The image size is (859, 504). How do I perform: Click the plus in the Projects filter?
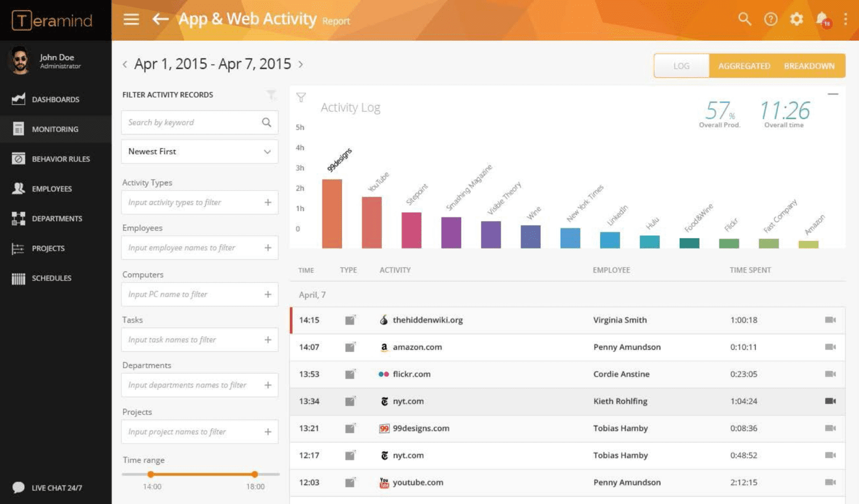pos(268,432)
